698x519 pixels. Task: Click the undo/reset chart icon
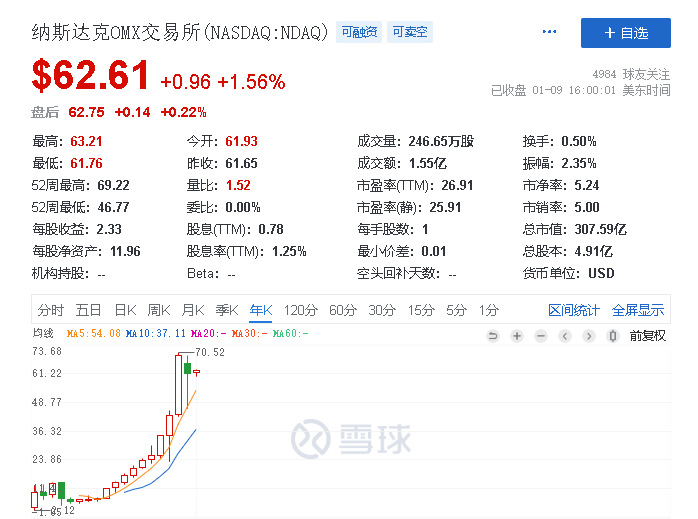coord(493,336)
